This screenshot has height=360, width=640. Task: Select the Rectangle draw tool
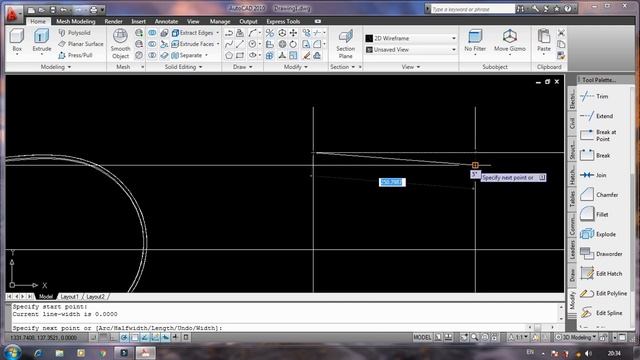click(x=240, y=56)
